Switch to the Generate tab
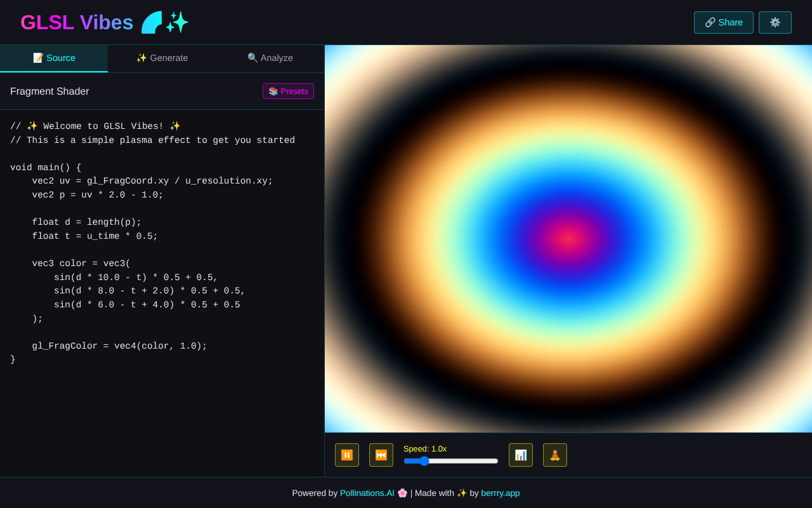This screenshot has height=508, width=812. (162, 58)
